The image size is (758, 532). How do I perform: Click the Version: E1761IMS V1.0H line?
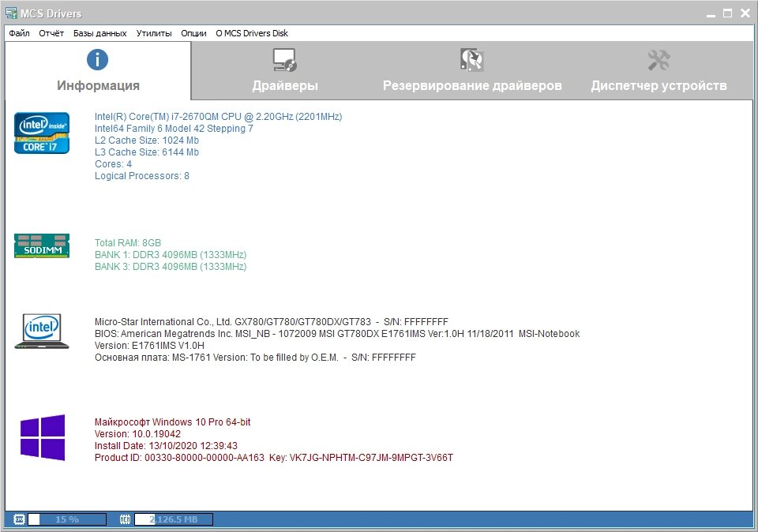point(149,346)
